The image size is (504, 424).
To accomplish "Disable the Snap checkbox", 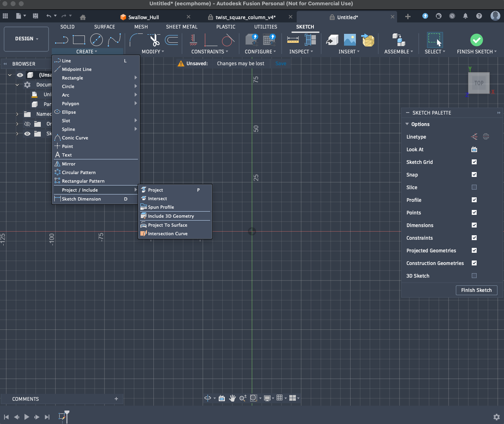I will [x=474, y=174].
